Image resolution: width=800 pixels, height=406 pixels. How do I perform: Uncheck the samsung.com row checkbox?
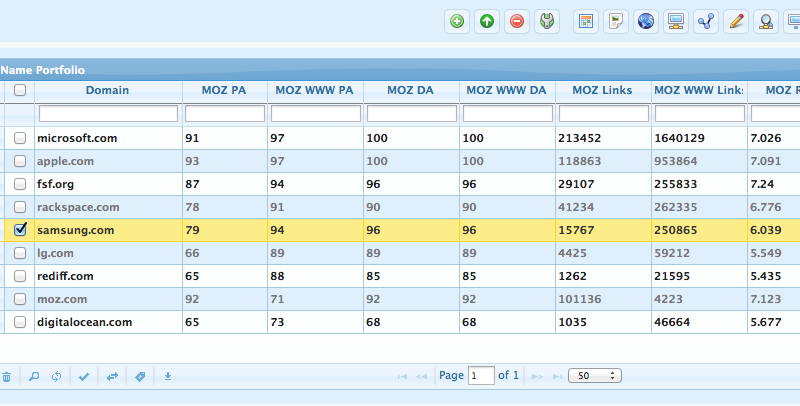pyautogui.click(x=20, y=230)
